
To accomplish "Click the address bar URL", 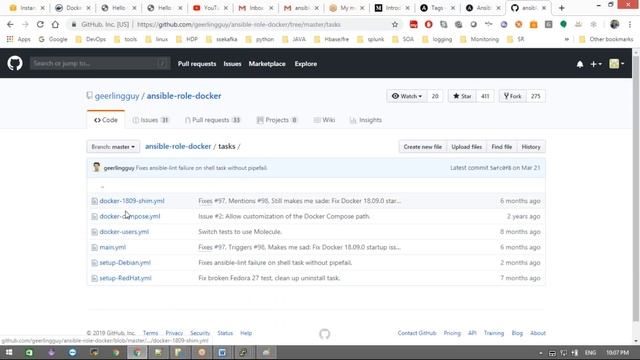I will click(239, 24).
